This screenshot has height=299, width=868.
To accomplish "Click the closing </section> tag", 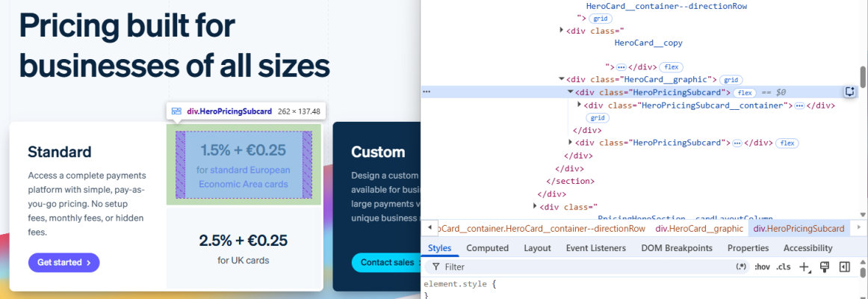I will 571,181.
